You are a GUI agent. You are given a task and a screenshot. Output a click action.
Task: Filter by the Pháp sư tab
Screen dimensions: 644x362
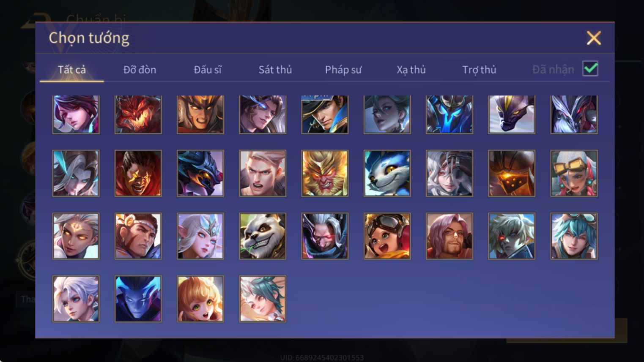[x=343, y=70]
